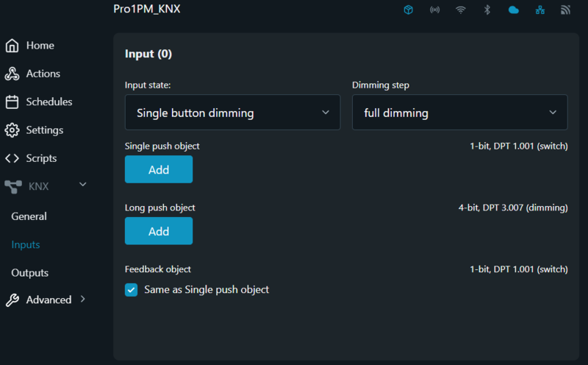588x365 pixels.
Task: Click the blue cube device icon
Action: pos(409,10)
